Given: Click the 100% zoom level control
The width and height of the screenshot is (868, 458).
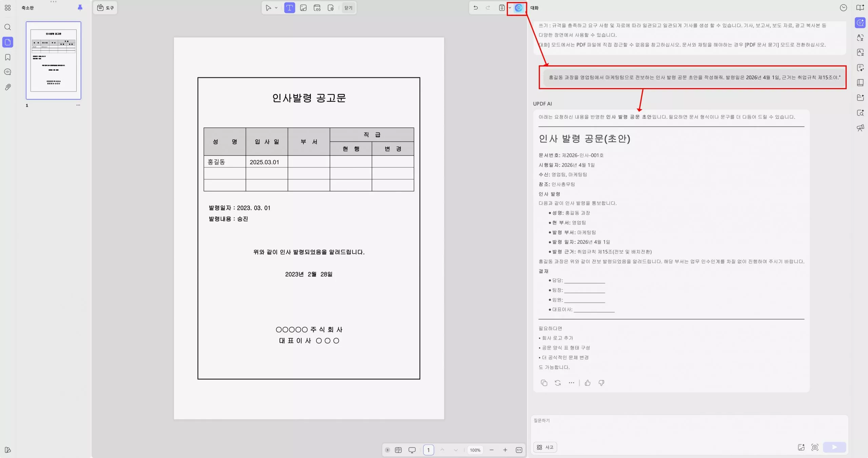Looking at the screenshot, I should (x=475, y=450).
